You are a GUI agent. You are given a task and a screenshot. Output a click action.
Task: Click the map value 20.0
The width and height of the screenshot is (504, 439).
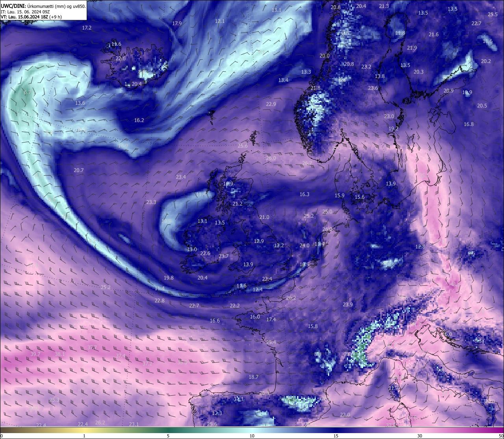click(324, 56)
